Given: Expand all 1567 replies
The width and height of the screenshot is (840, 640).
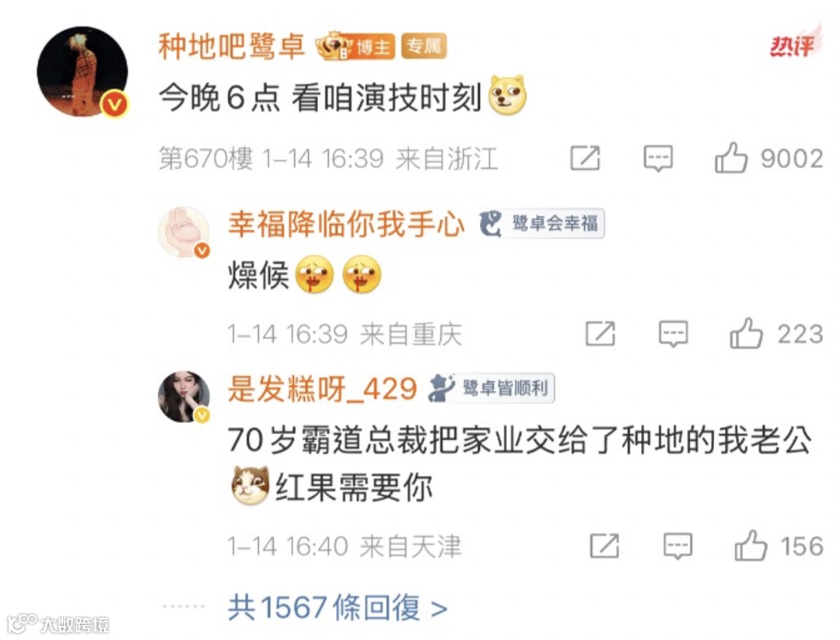Looking at the screenshot, I should click(x=338, y=607).
